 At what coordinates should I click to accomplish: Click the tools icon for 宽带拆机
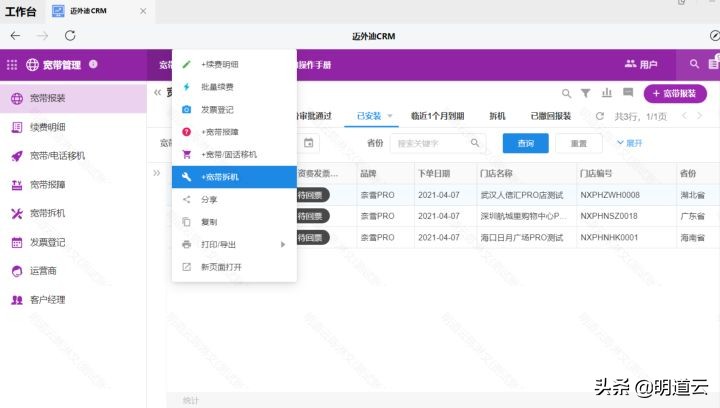[x=17, y=213]
